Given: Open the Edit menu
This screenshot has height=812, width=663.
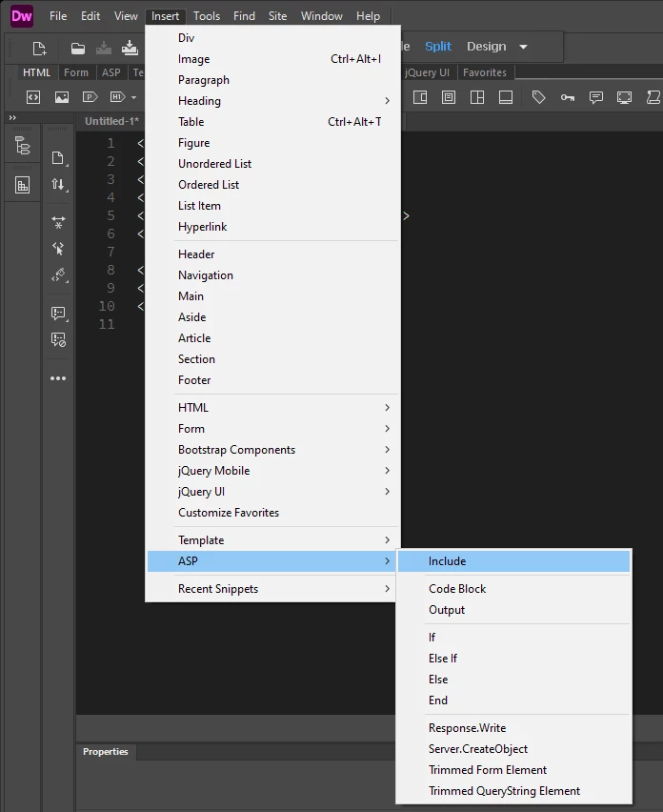Looking at the screenshot, I should [x=90, y=16].
